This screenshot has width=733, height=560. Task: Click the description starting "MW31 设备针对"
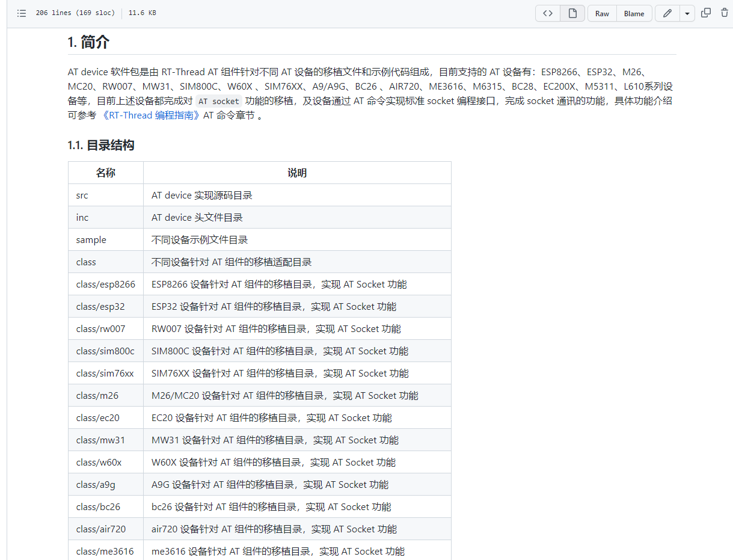point(275,440)
